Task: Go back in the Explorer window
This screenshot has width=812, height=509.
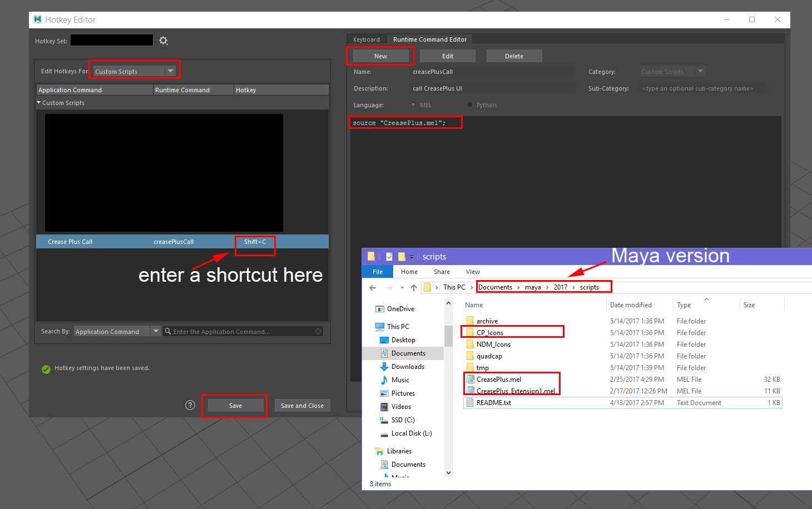Action: tap(373, 287)
